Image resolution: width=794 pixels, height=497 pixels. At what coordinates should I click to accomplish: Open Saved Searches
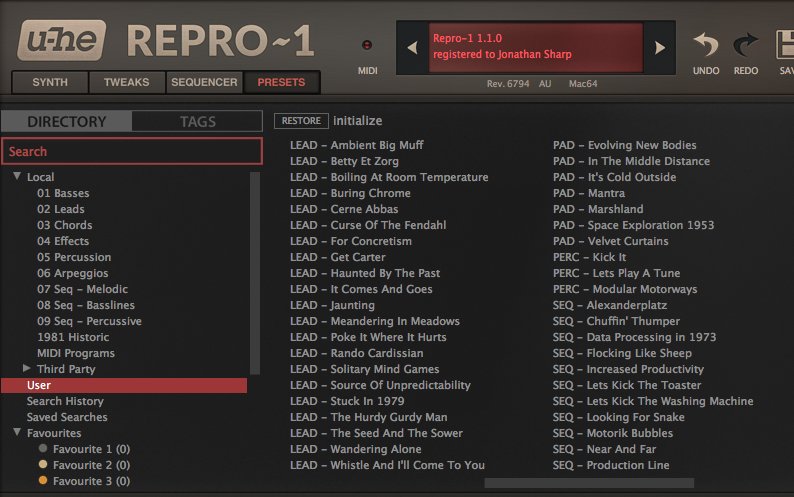click(x=67, y=417)
